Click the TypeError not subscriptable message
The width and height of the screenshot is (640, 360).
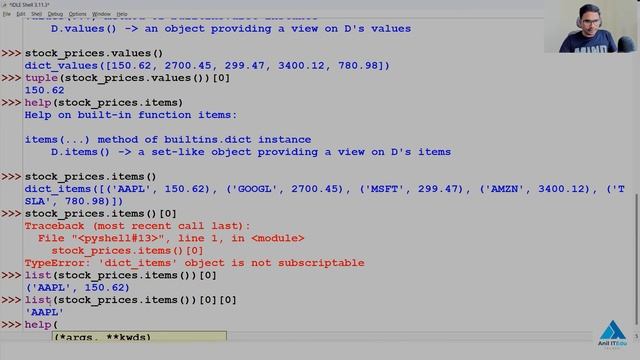point(194,263)
